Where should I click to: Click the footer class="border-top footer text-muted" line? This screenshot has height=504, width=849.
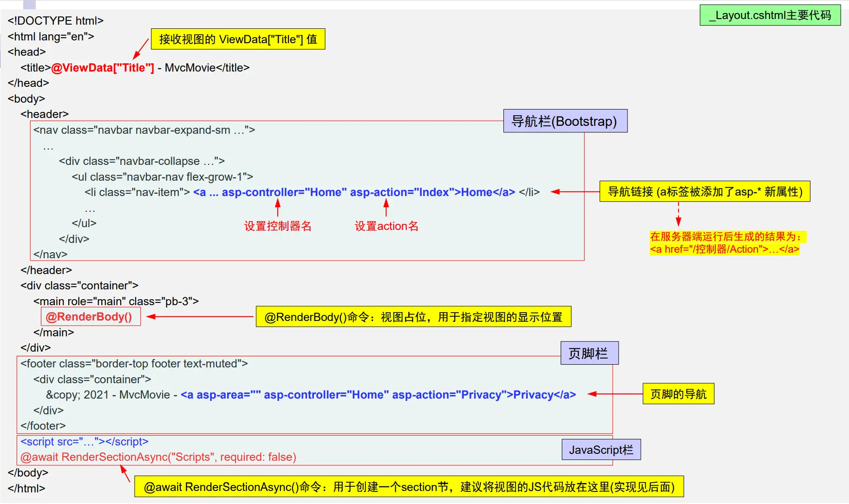tap(134, 364)
